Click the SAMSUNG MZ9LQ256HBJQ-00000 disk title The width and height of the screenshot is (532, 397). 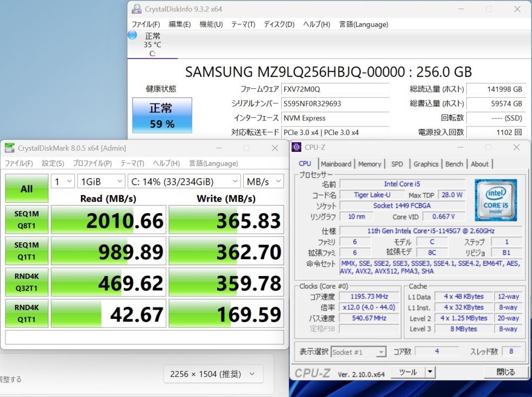tap(328, 72)
